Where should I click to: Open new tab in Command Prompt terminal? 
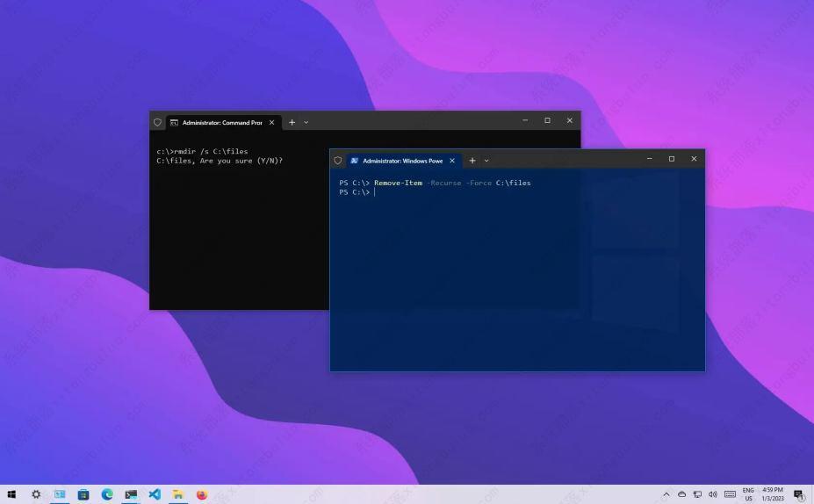click(292, 123)
